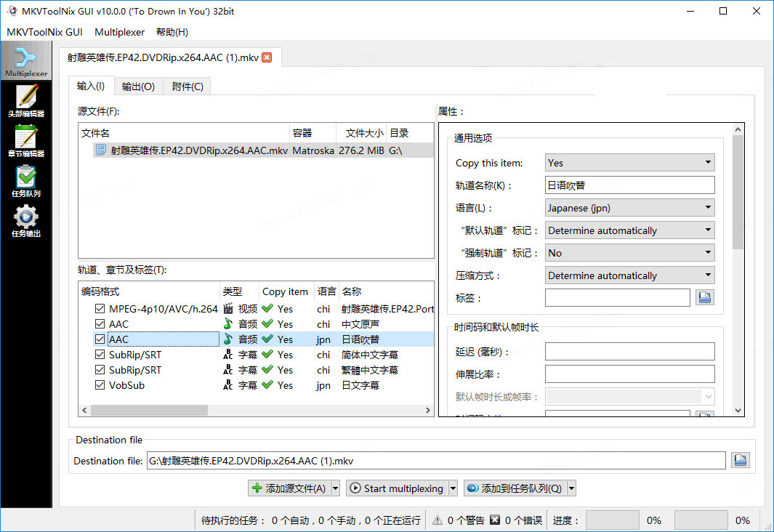Toggle the 简体中文字幕 SubRip/SRT checkbox

100,355
